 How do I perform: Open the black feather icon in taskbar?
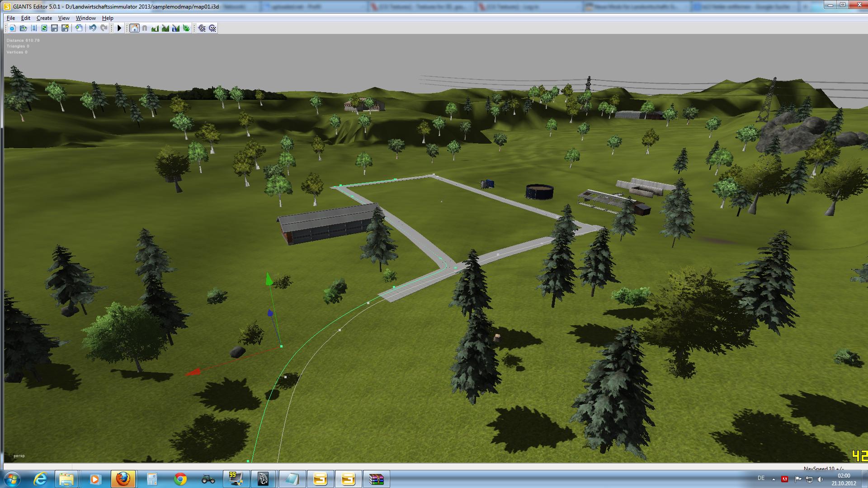[x=264, y=479]
